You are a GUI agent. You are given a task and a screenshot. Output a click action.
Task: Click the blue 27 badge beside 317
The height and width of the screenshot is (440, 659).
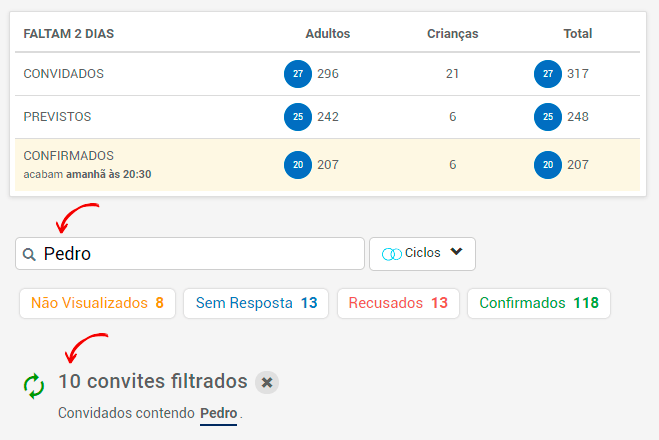click(x=548, y=74)
